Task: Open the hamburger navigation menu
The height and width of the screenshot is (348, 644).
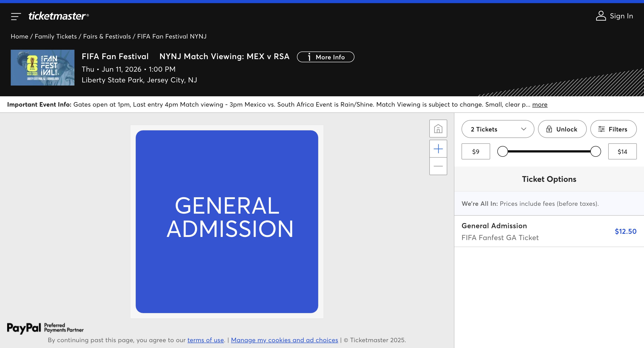Action: pos(16,17)
